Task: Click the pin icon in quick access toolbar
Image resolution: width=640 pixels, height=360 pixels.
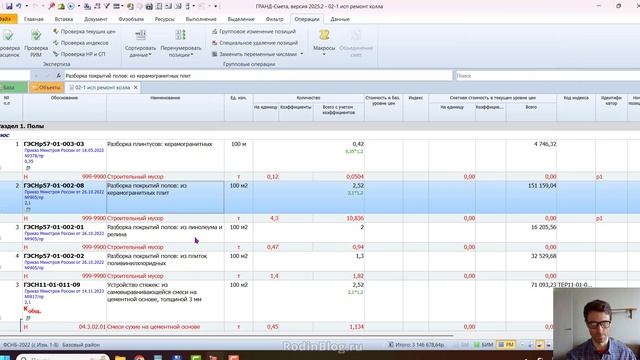Action: click(51, 6)
